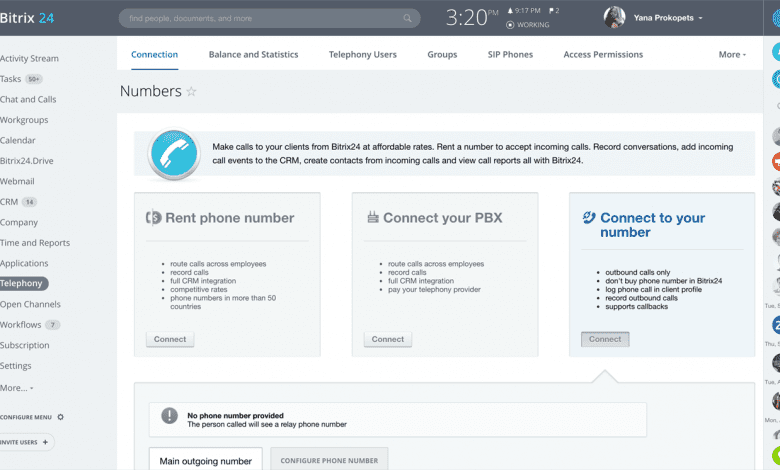780x470 pixels.
Task: Click the configure menu gear icon
Action: 61,417
